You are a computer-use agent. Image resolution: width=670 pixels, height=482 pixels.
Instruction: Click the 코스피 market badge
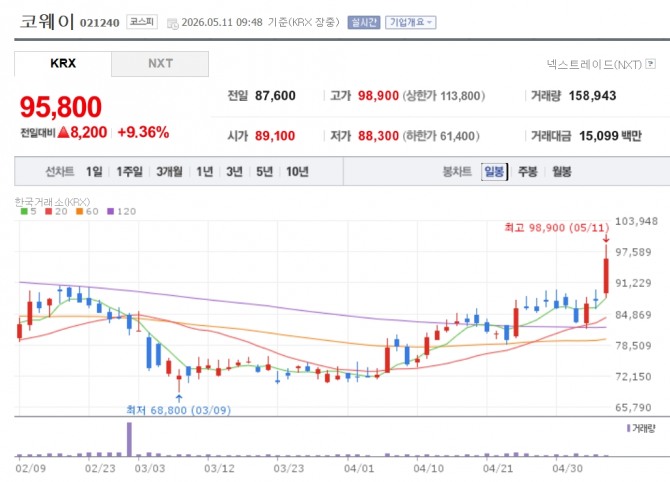click(142, 22)
